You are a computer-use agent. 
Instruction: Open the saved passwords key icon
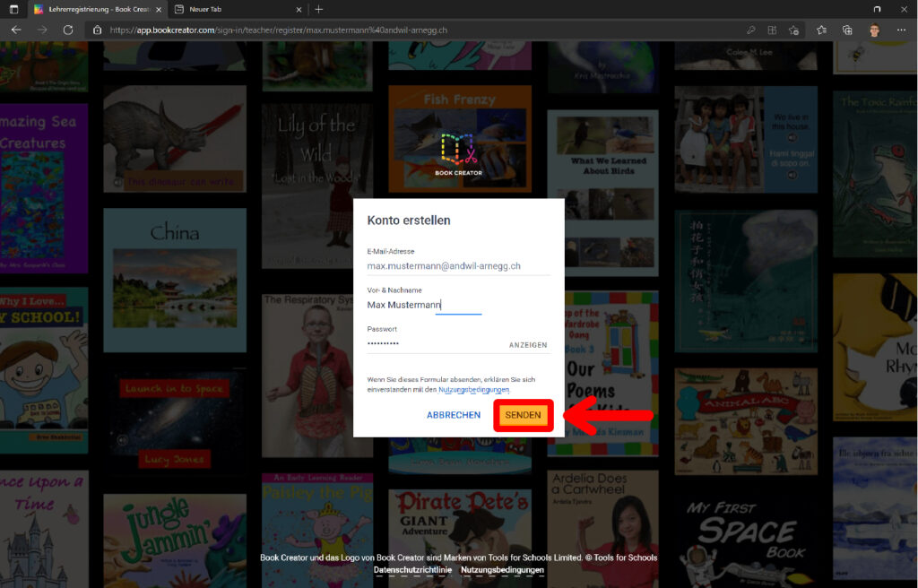750,30
